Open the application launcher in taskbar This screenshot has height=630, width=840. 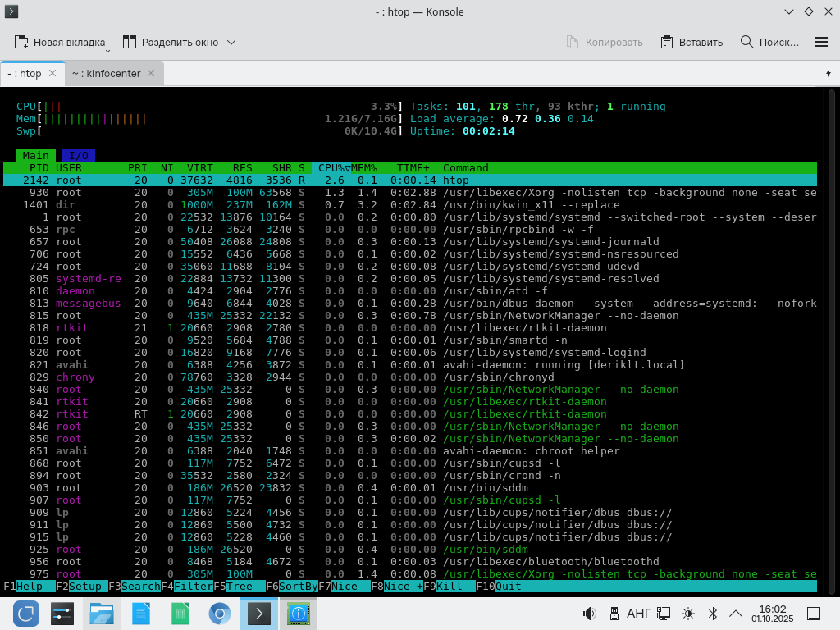click(25, 613)
